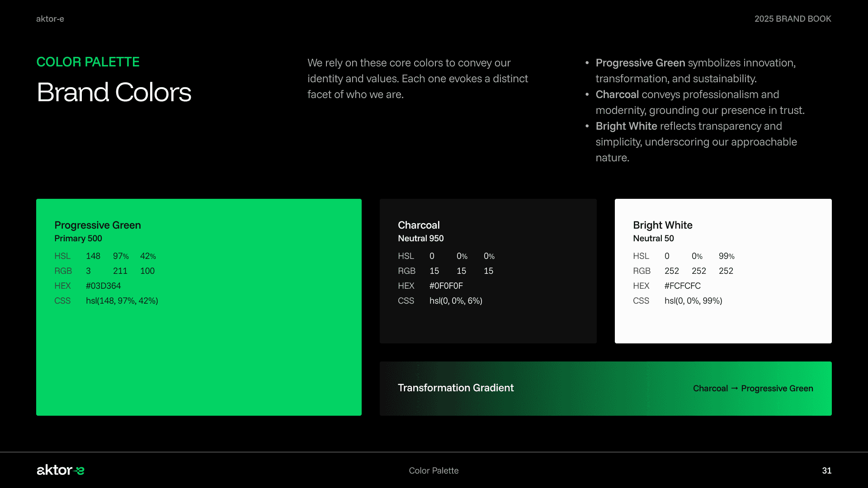
Task: Click the #0F0F0F hex value
Action: 446,286
